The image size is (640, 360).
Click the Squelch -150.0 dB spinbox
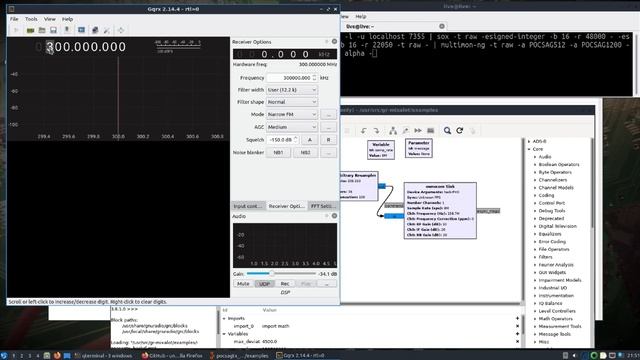pos(283,140)
